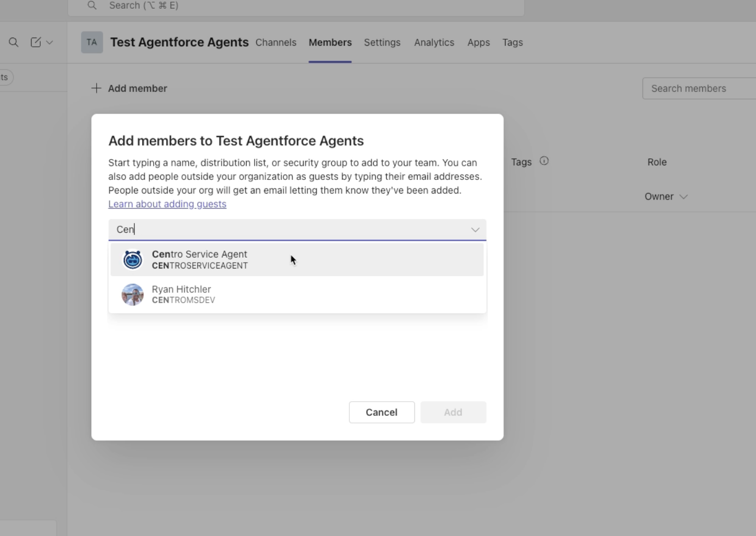Select the Members tab

coord(330,42)
